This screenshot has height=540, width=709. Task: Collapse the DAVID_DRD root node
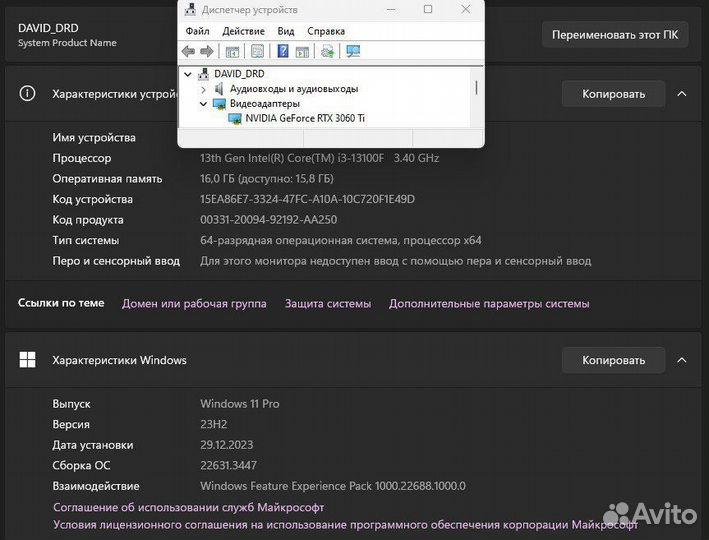click(x=188, y=74)
